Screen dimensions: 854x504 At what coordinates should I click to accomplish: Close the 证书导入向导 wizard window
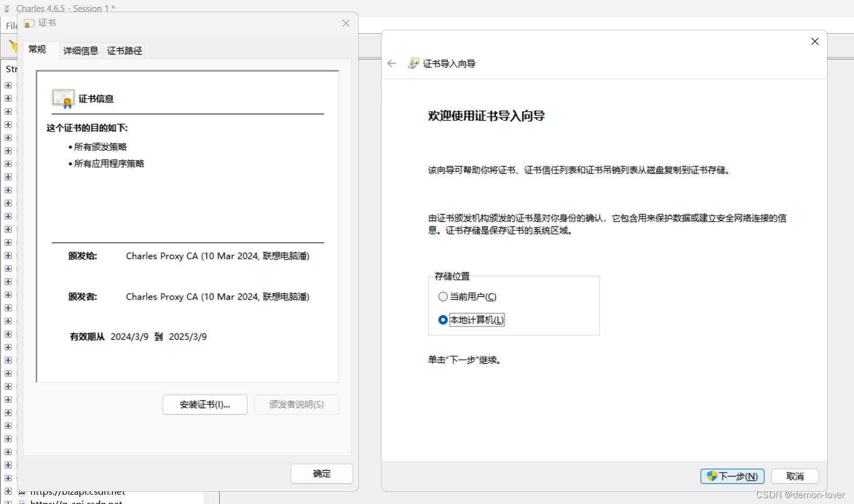[815, 41]
